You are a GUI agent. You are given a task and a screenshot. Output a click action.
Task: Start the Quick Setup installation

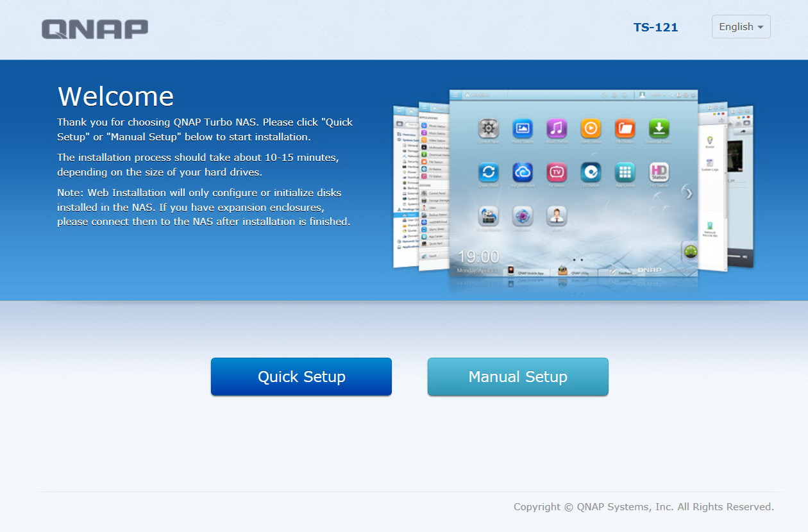(301, 377)
